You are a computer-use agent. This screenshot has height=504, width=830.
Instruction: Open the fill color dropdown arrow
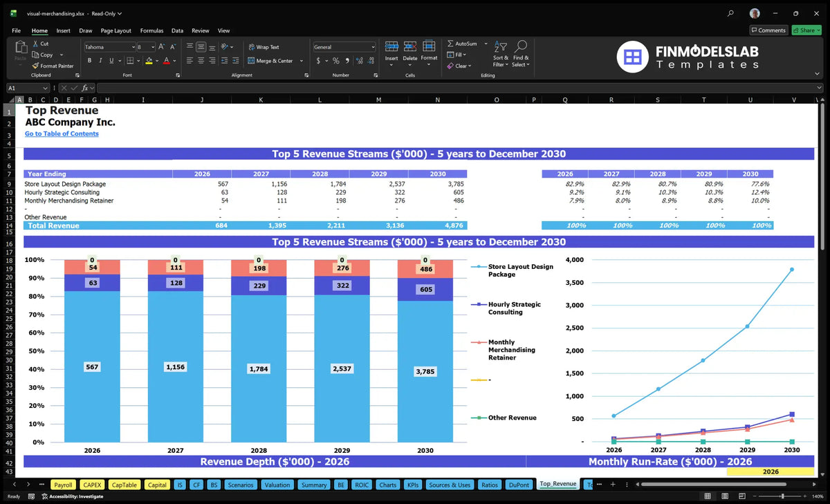pyautogui.click(x=156, y=61)
